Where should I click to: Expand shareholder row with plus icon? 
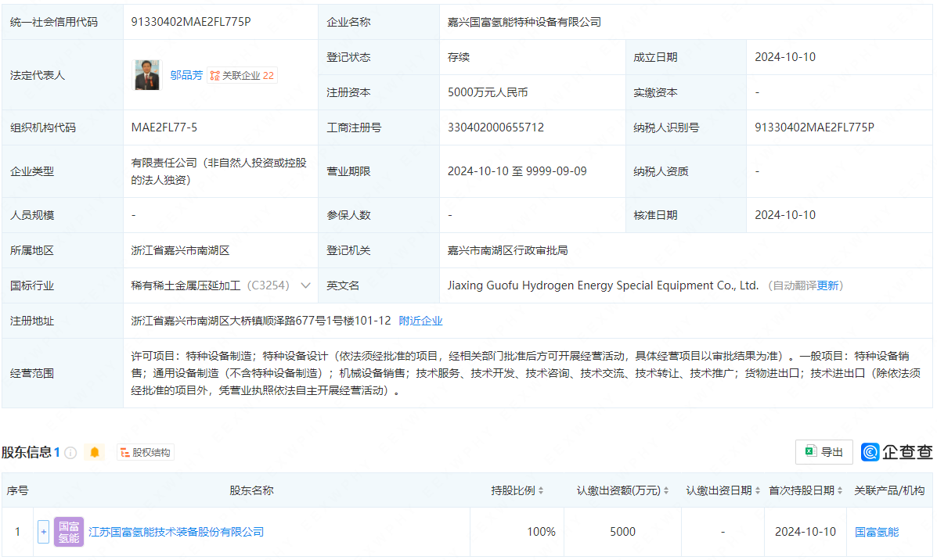pyautogui.click(x=43, y=532)
